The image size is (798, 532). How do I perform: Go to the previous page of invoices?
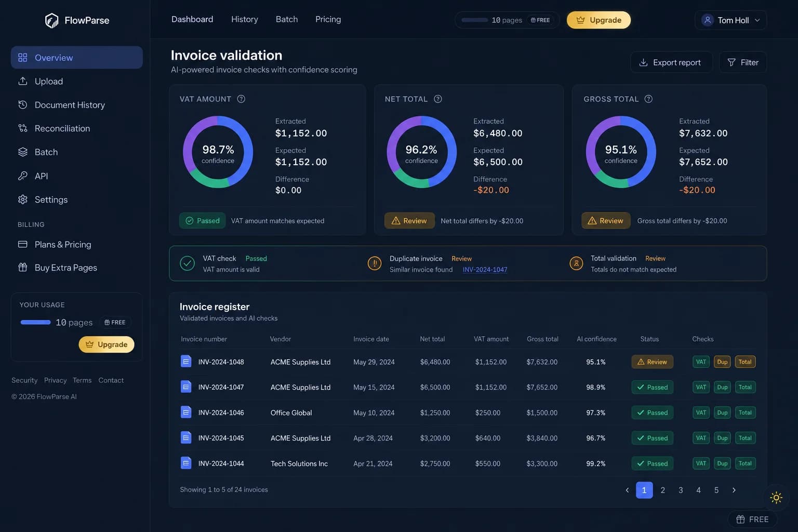click(x=627, y=490)
